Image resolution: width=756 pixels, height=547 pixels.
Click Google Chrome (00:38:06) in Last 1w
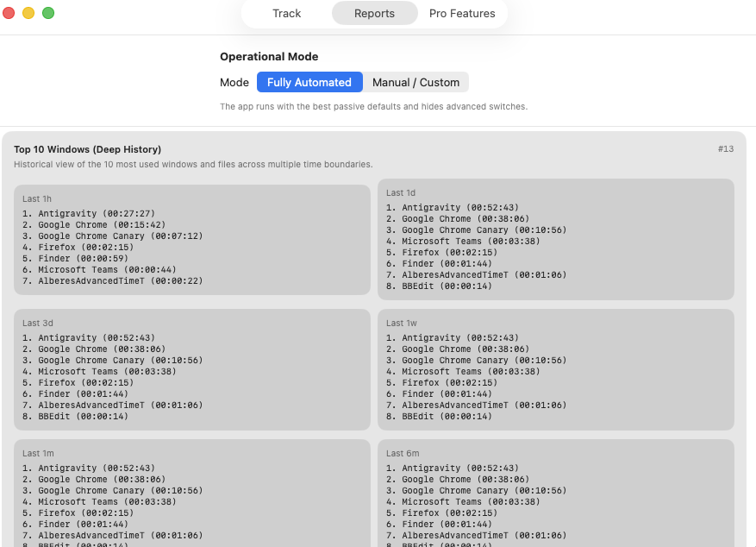[458, 349]
